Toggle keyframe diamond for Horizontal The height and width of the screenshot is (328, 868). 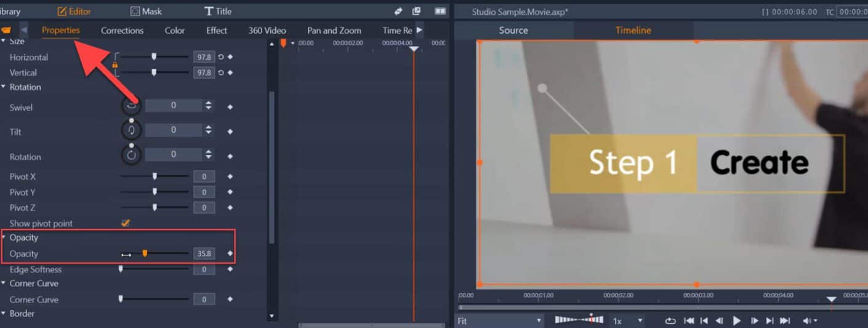tap(230, 57)
